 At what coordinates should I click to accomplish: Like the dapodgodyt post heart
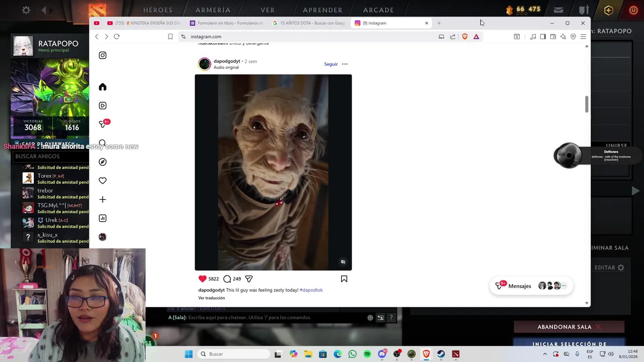pos(202,279)
